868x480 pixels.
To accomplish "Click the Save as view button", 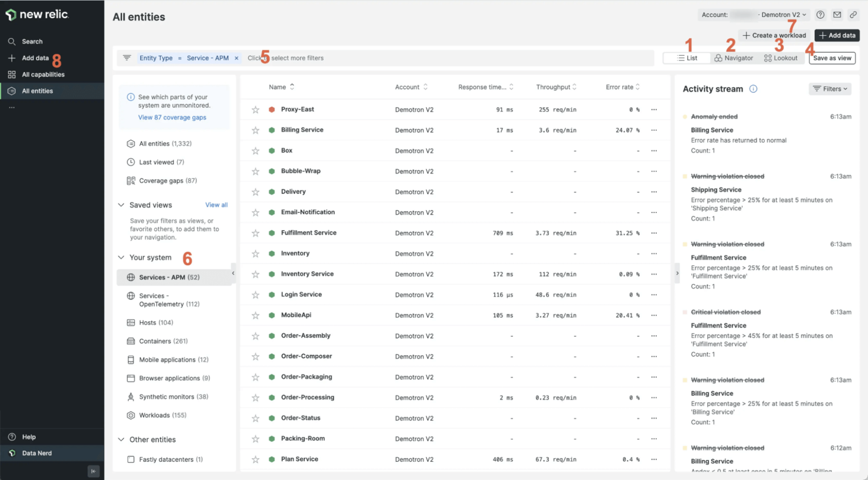I will 832,58.
